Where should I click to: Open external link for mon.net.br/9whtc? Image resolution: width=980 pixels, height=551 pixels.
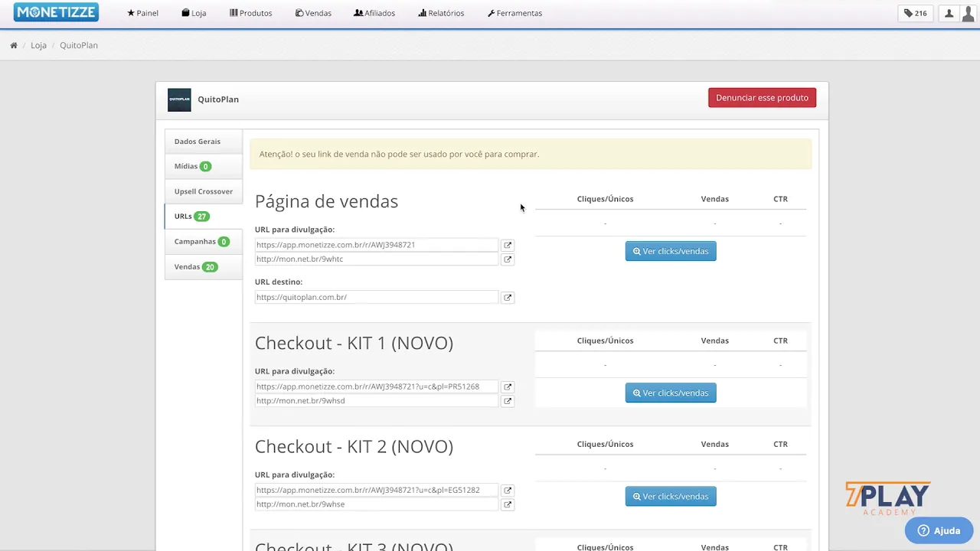(508, 259)
